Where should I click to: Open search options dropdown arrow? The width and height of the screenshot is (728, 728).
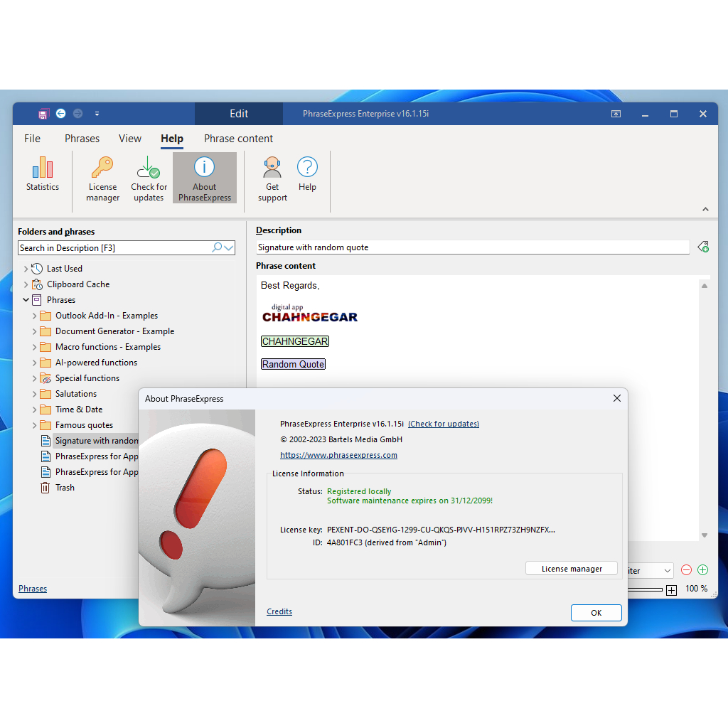click(x=228, y=248)
